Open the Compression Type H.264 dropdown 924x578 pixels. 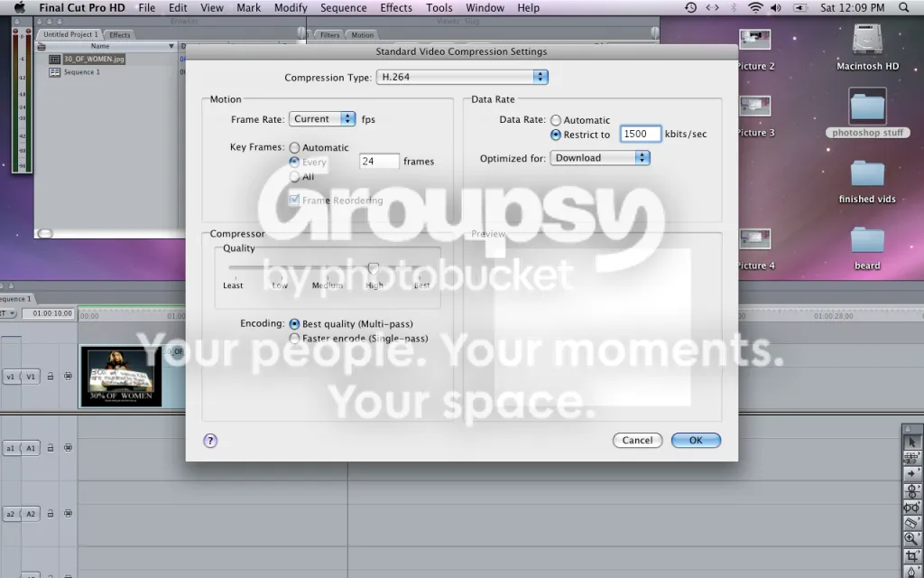click(463, 77)
